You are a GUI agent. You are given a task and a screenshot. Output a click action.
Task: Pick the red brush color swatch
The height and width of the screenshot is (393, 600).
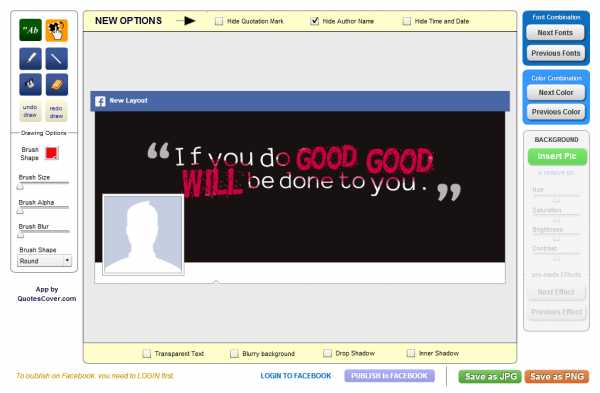pyautogui.click(x=52, y=153)
